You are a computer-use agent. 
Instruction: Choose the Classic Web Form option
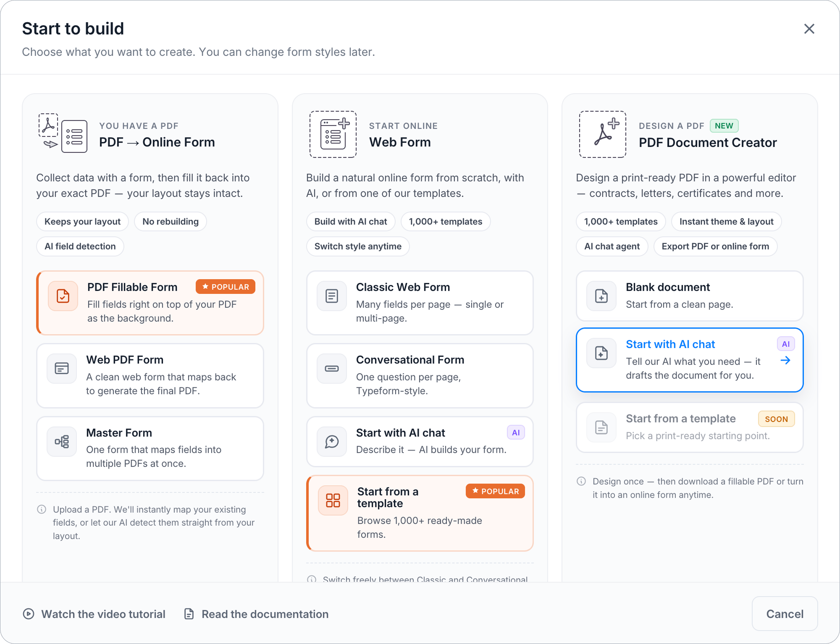coord(420,303)
